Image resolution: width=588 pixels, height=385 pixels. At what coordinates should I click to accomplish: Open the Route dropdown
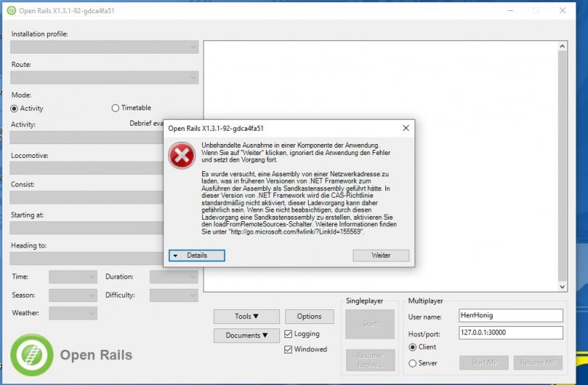click(x=104, y=78)
